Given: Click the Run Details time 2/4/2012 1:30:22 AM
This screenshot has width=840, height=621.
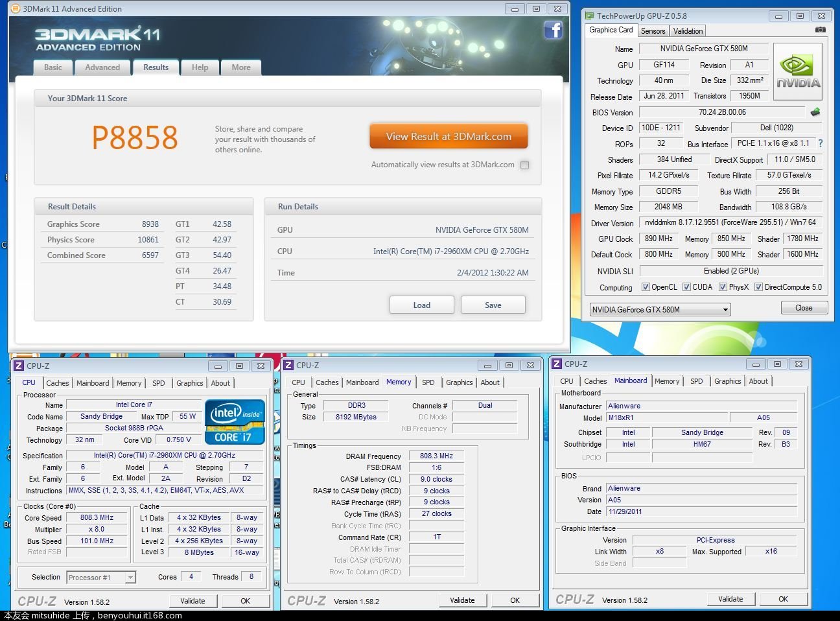Looking at the screenshot, I should tap(493, 273).
